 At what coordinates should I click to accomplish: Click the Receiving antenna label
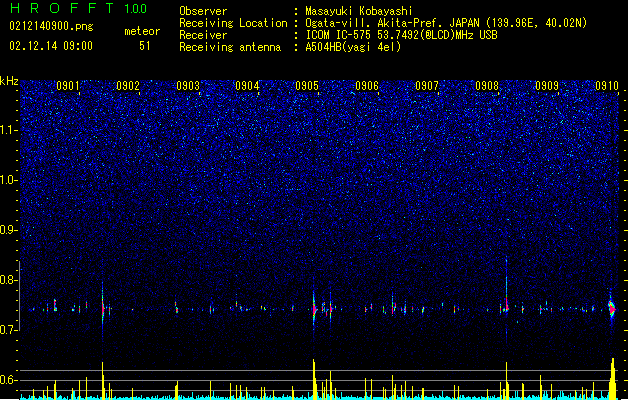[x=230, y=47]
